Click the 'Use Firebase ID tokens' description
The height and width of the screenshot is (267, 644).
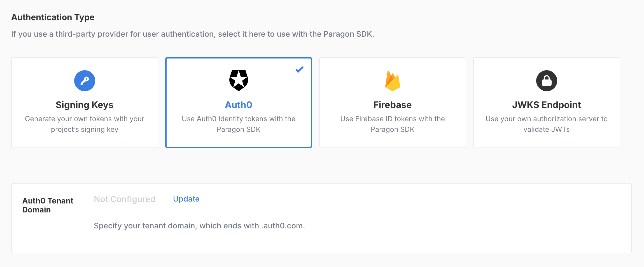[393, 124]
